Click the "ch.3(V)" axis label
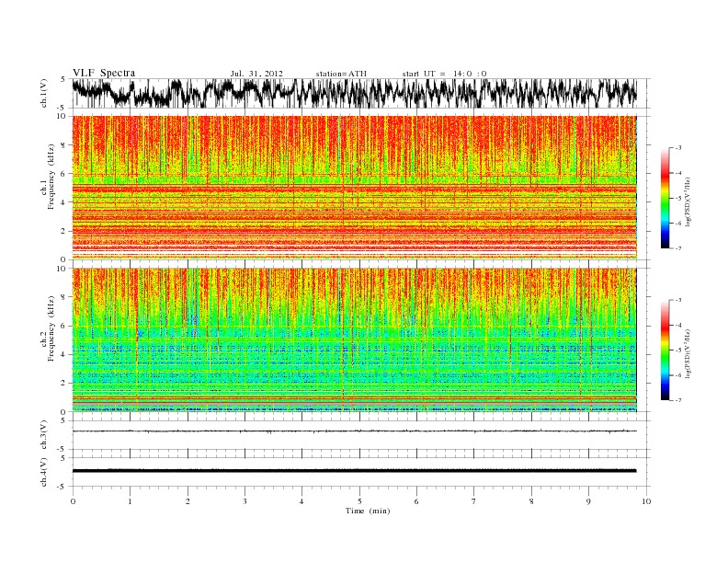 [44, 435]
